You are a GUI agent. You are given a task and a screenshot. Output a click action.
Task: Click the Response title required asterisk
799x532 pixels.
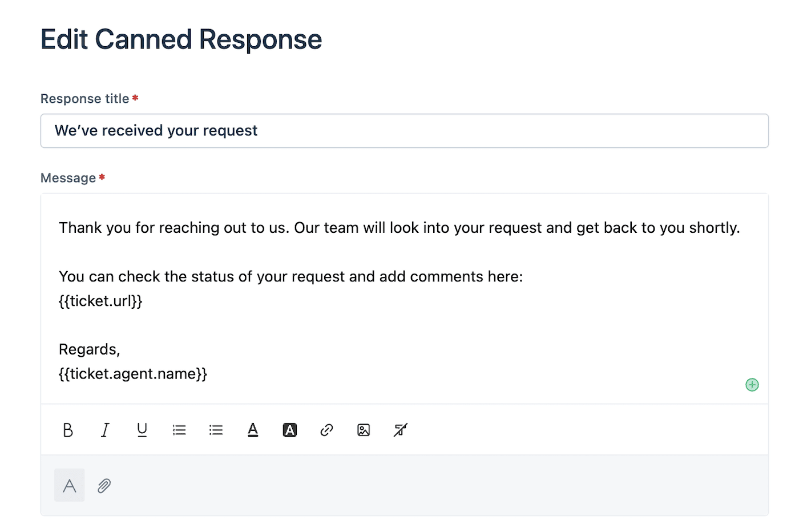135,97
